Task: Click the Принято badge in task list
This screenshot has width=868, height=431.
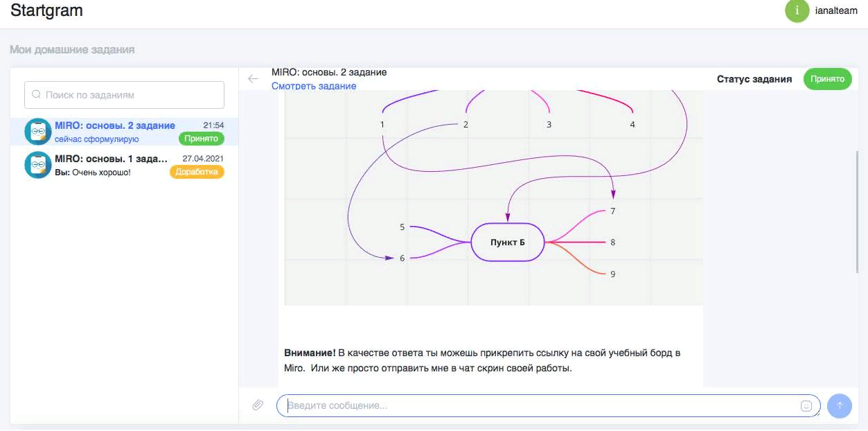Action: [x=201, y=139]
